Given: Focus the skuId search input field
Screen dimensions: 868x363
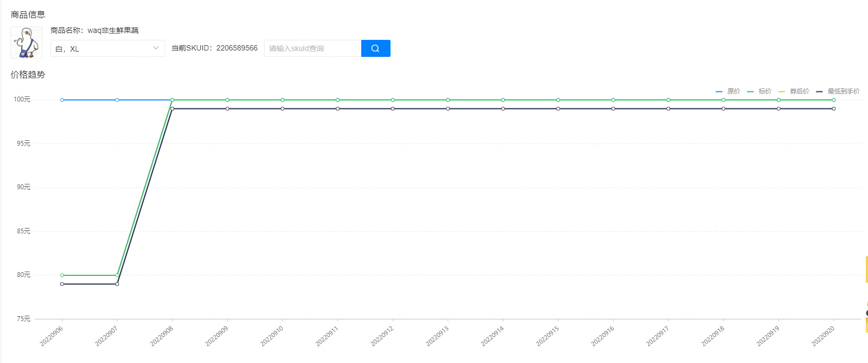Looking at the screenshot, I should 312,48.
